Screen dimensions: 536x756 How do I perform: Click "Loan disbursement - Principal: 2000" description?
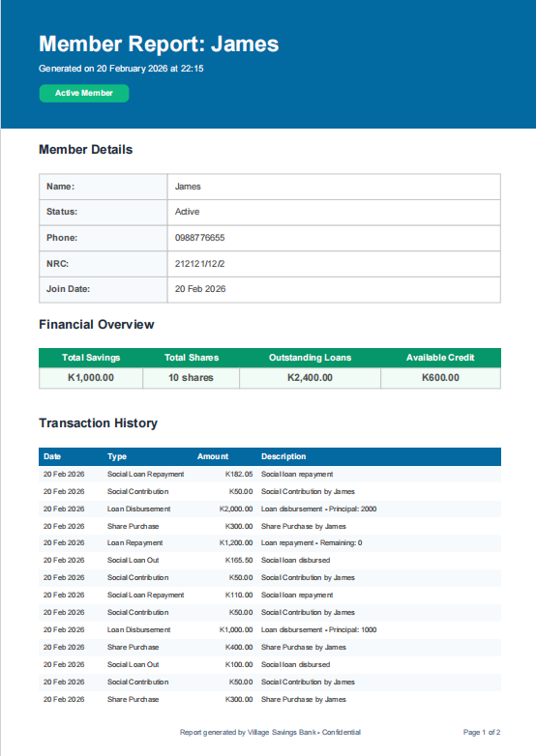point(319,509)
